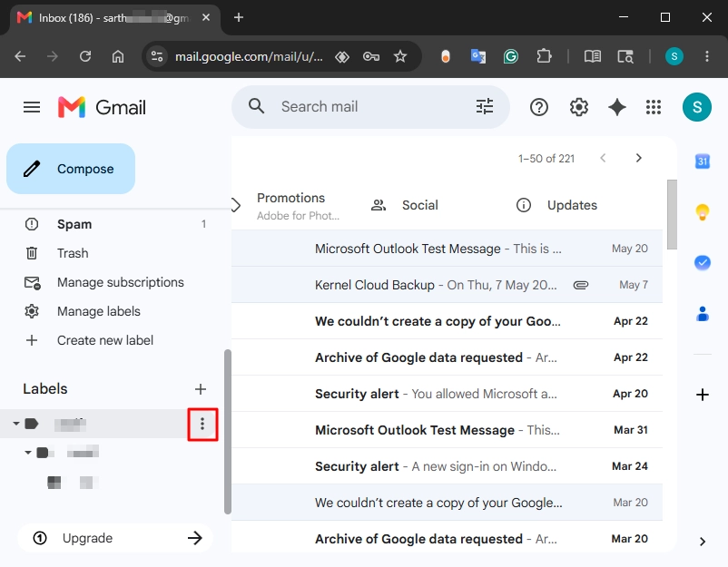Screen dimensions: 728x567
Task: Go to browser home page
Action: pos(118,56)
